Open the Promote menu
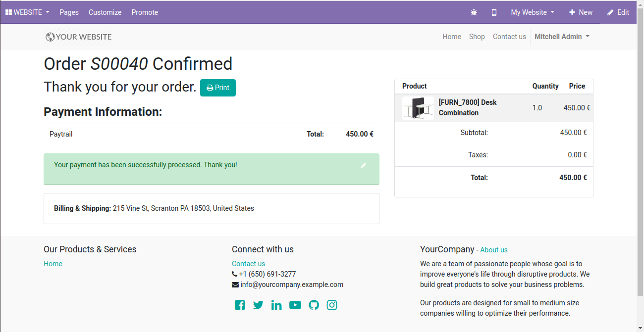This screenshot has width=644, height=332. pyautogui.click(x=145, y=12)
